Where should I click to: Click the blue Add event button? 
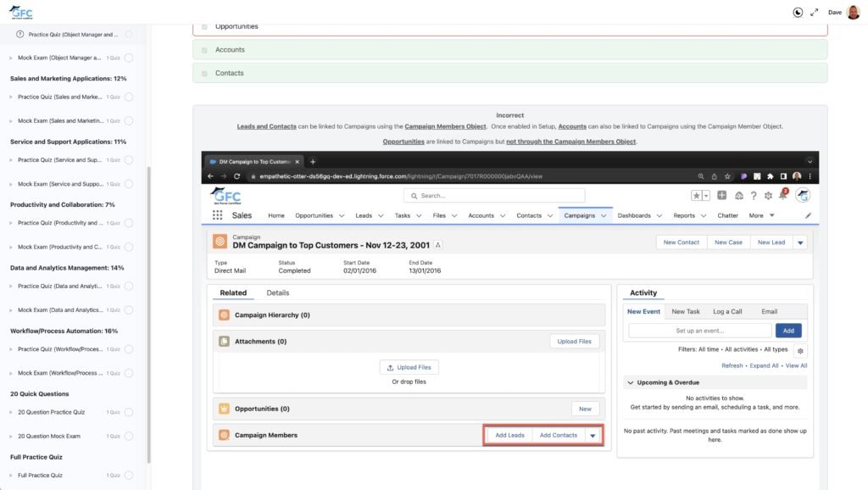[x=788, y=331]
